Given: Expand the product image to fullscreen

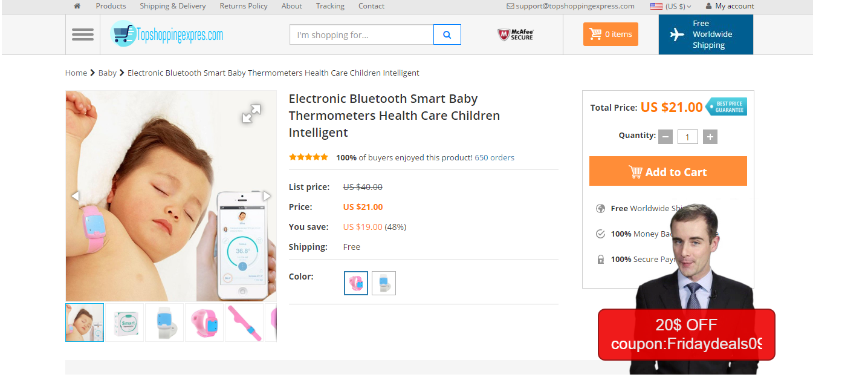Looking at the screenshot, I should pos(251,113).
